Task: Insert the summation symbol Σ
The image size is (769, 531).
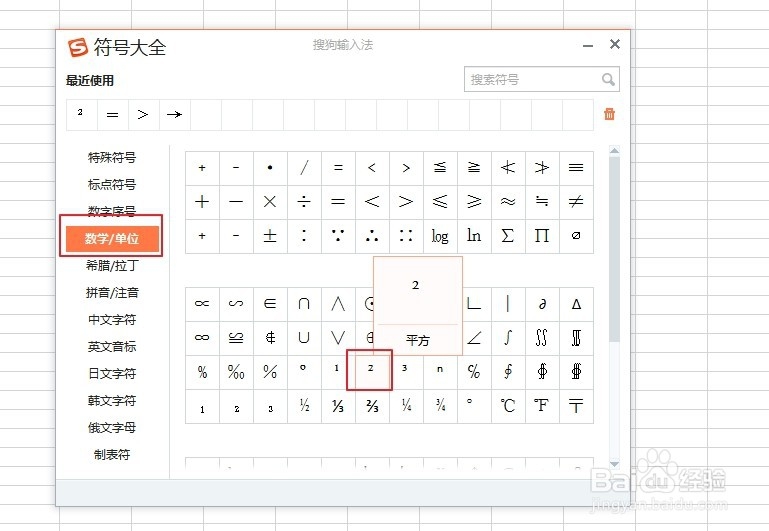Action: 508,236
